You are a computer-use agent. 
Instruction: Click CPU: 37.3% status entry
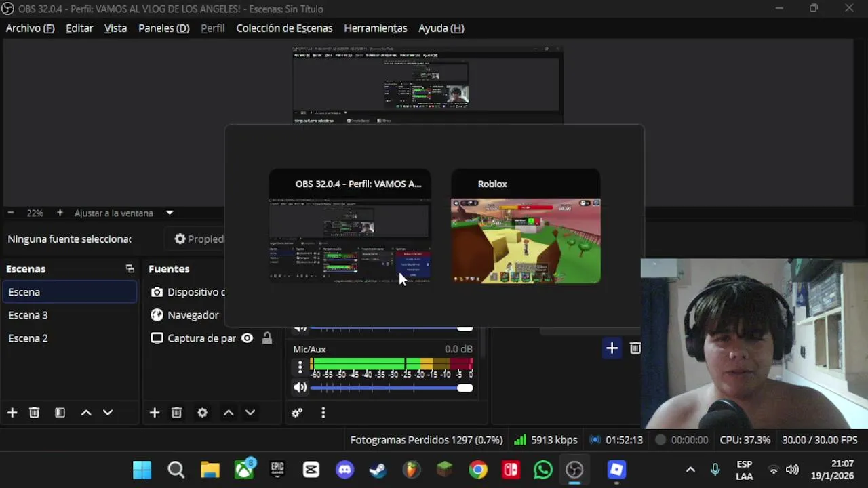pyautogui.click(x=745, y=440)
